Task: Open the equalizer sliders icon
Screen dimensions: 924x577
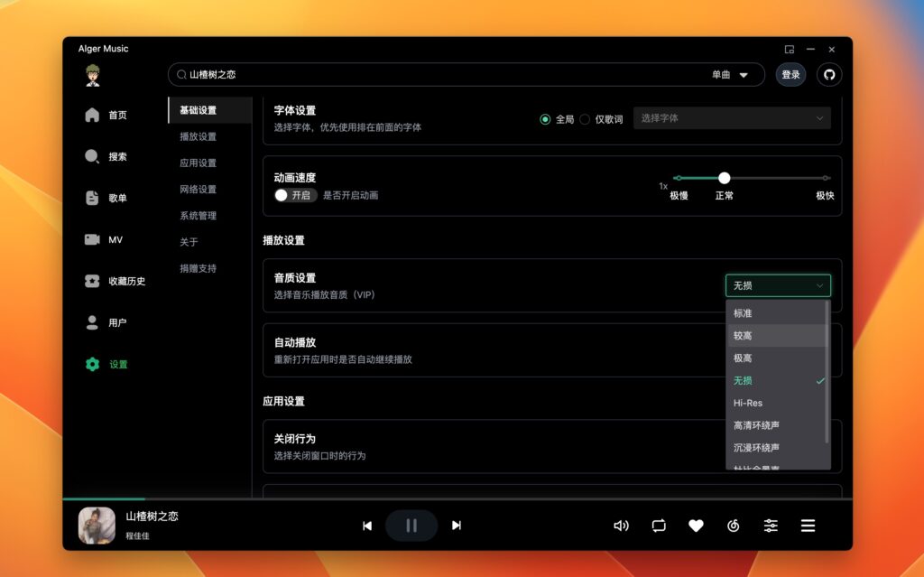Action: (770, 525)
